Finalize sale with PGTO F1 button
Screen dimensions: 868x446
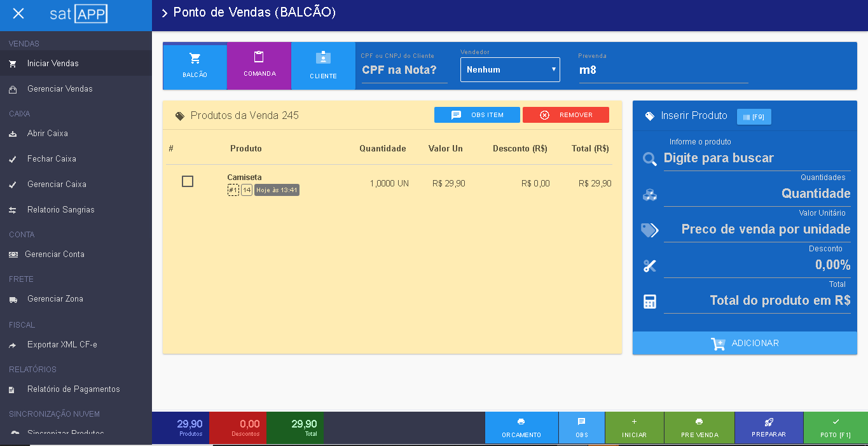coord(836,428)
